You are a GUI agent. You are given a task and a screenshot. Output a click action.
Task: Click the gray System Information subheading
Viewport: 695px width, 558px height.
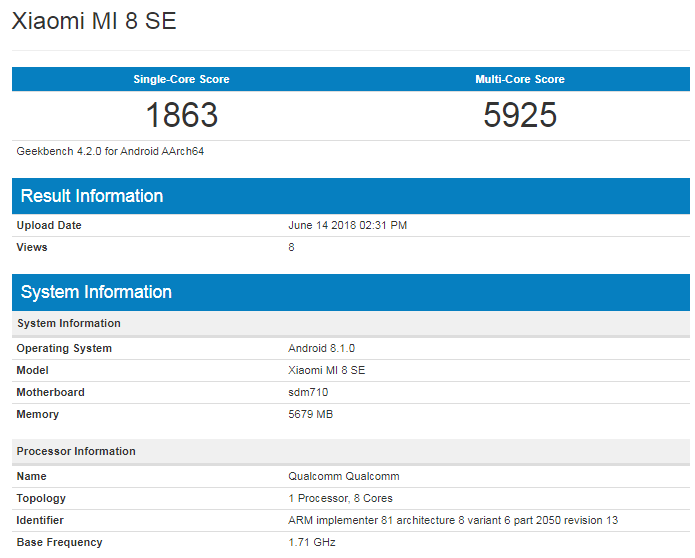coord(69,323)
